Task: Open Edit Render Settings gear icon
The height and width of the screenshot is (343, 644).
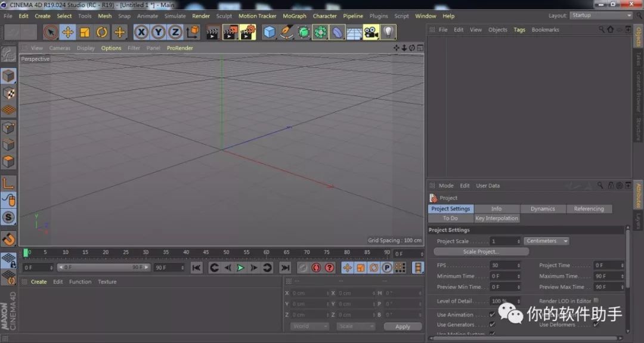Action: tap(247, 32)
